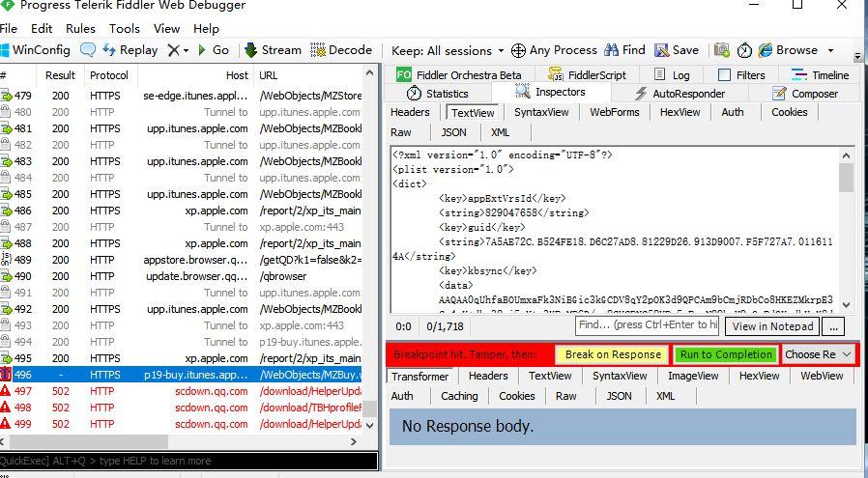
Task: Select the request Headers inspector tab
Action: (x=410, y=112)
